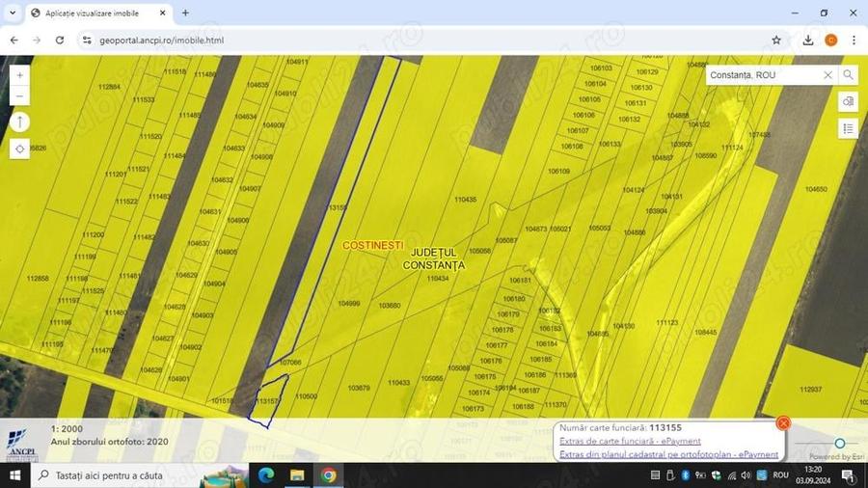The image size is (868, 488).
Task: Select parcel 110500 on the map
Action: [x=306, y=396]
